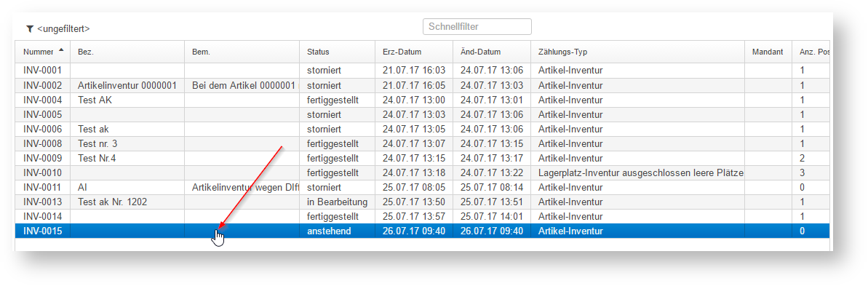Click the '21.07.17 16:05' creation date
Image resolution: width=868 pixels, height=286 pixels.
[414, 86]
